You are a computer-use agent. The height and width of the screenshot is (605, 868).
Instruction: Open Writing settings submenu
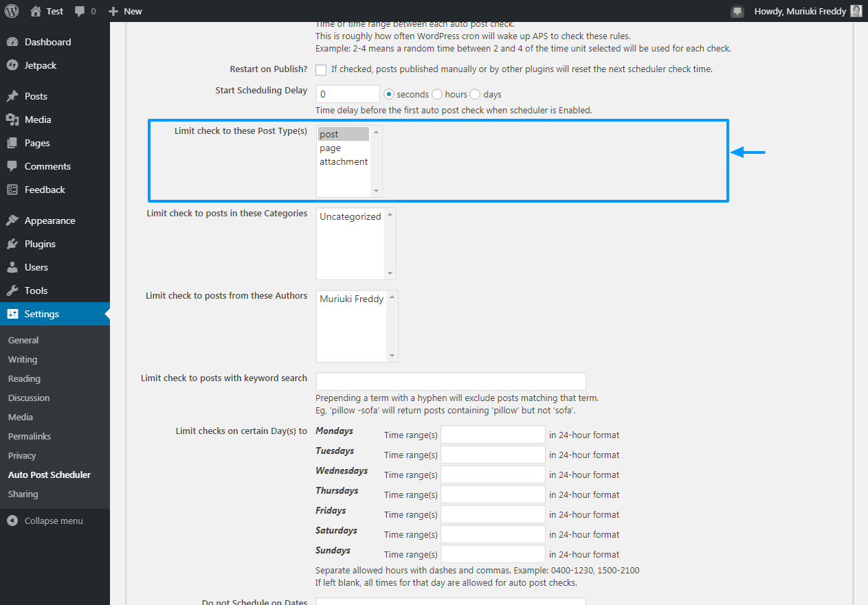23,359
